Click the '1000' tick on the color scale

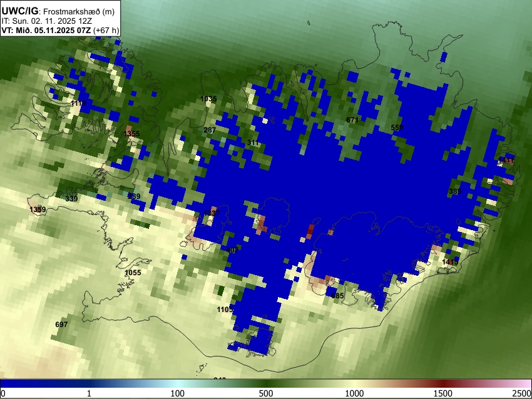[x=354, y=393]
